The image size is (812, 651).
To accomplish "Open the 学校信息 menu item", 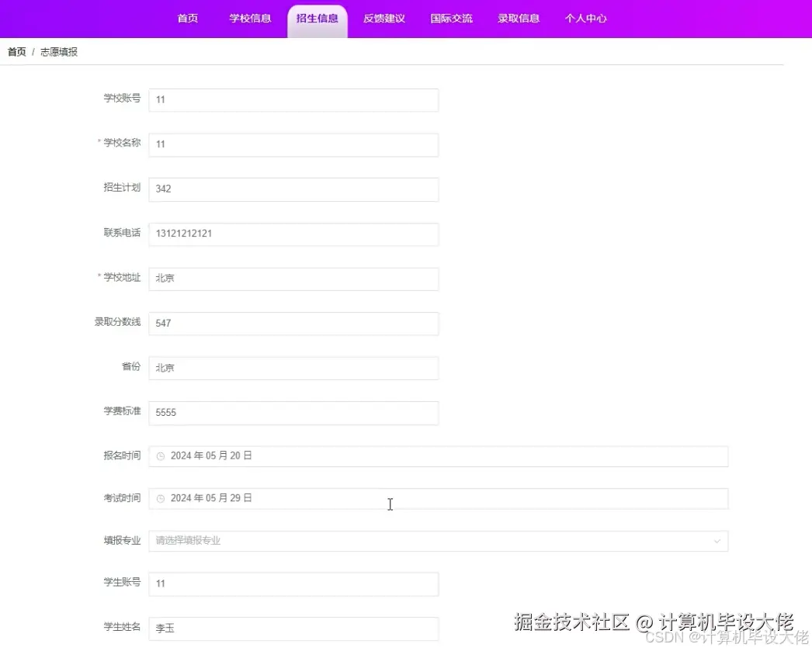I will tap(250, 18).
